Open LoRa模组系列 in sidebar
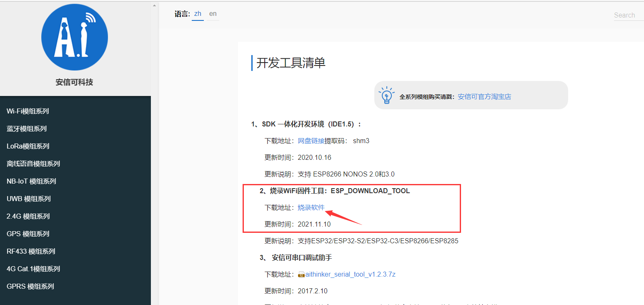The width and height of the screenshot is (644, 305). (x=28, y=146)
